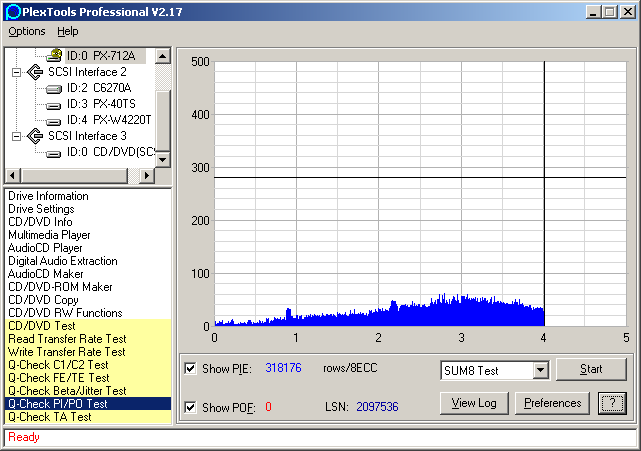
Task: Click the C6270A drive icon
Action: [54, 88]
